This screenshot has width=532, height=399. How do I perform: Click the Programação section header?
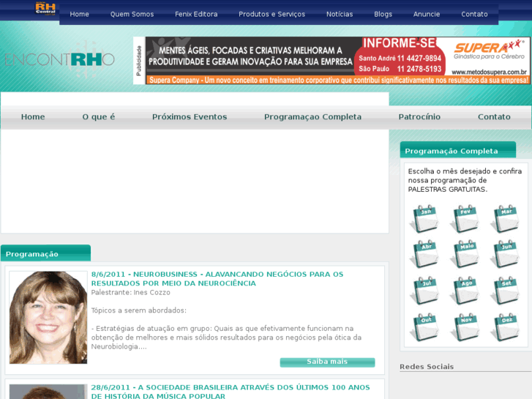point(46,253)
